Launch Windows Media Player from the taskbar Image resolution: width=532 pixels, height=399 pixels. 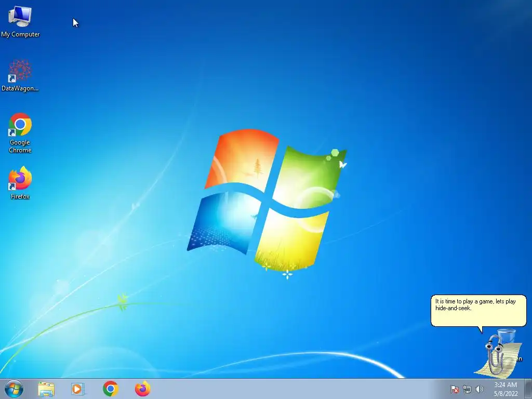click(78, 389)
